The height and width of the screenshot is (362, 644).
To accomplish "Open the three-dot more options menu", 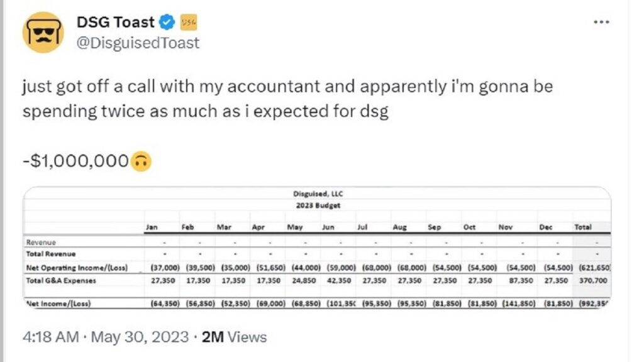I will [x=602, y=22].
